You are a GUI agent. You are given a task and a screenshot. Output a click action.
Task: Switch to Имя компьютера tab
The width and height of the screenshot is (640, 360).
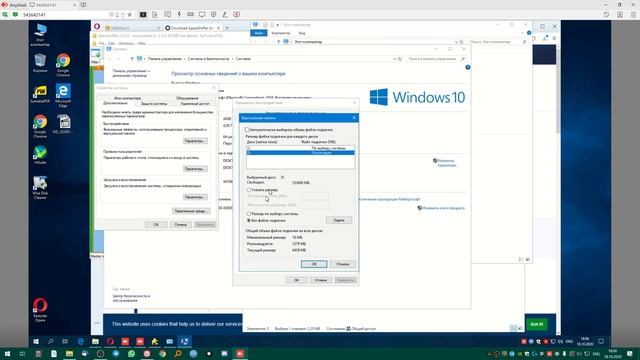pos(127,98)
